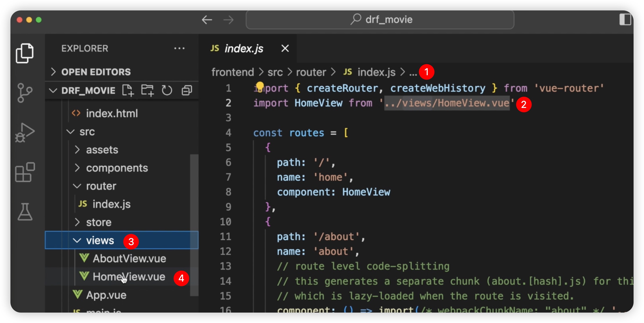Select the index.js editor tab

click(248, 48)
